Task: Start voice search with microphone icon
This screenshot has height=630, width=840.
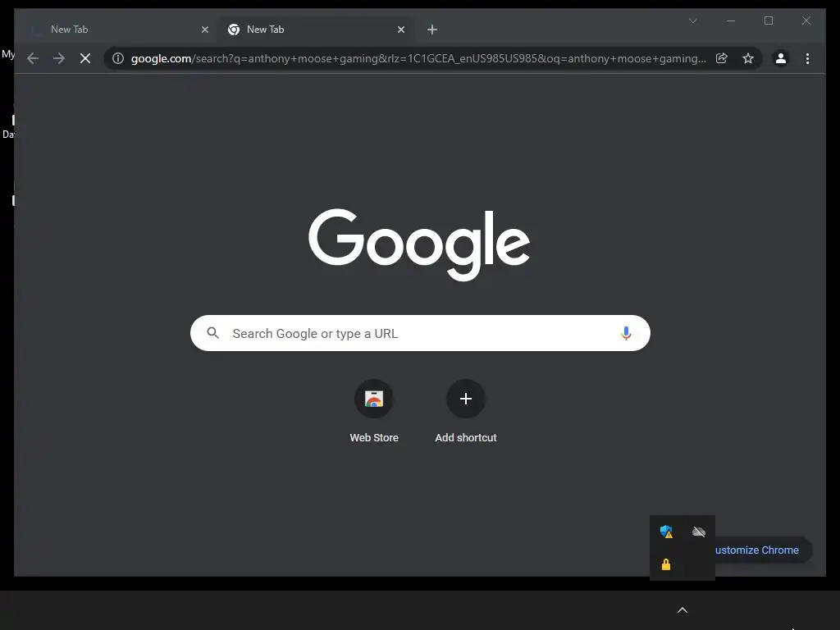Action: click(x=626, y=333)
